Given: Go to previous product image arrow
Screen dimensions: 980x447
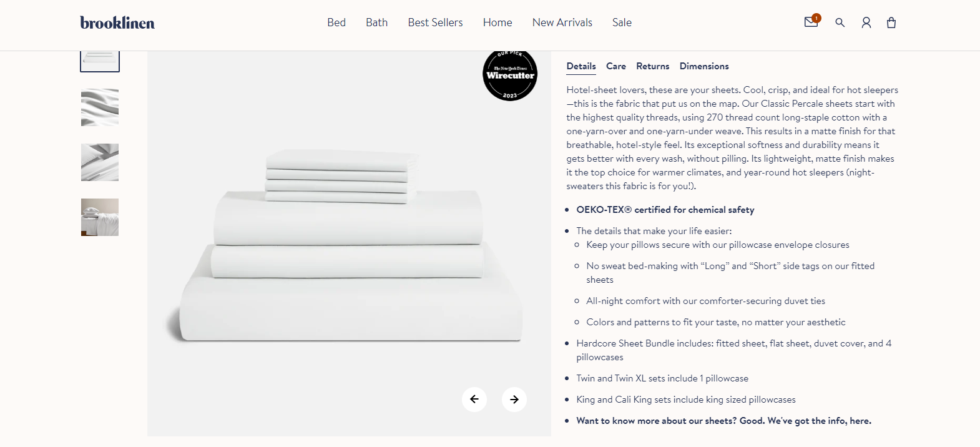Looking at the screenshot, I should tap(474, 399).
